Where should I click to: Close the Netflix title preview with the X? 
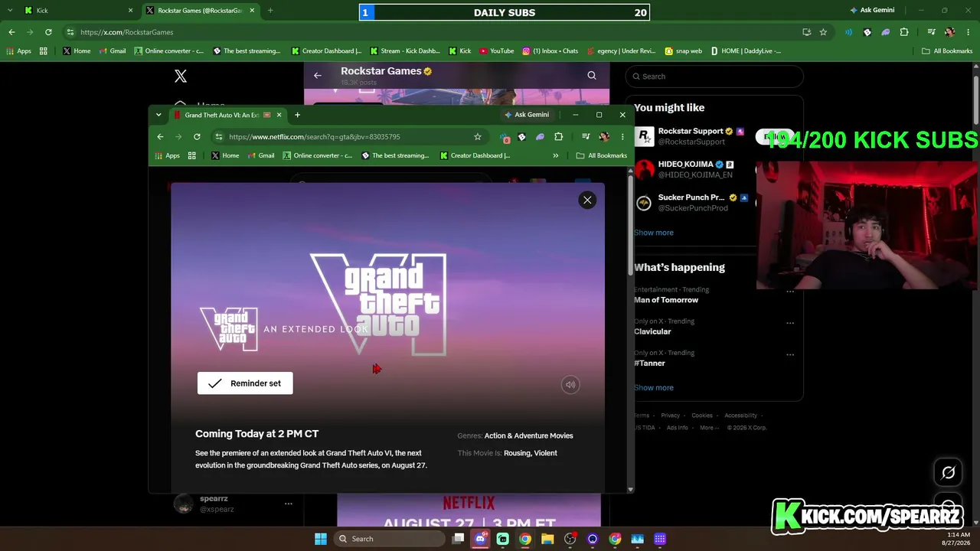coord(587,200)
